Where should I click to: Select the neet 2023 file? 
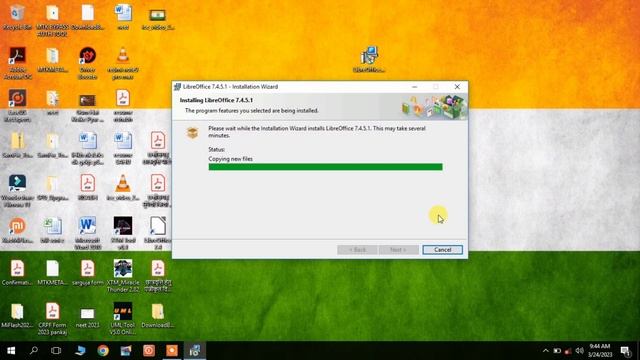(x=87, y=317)
